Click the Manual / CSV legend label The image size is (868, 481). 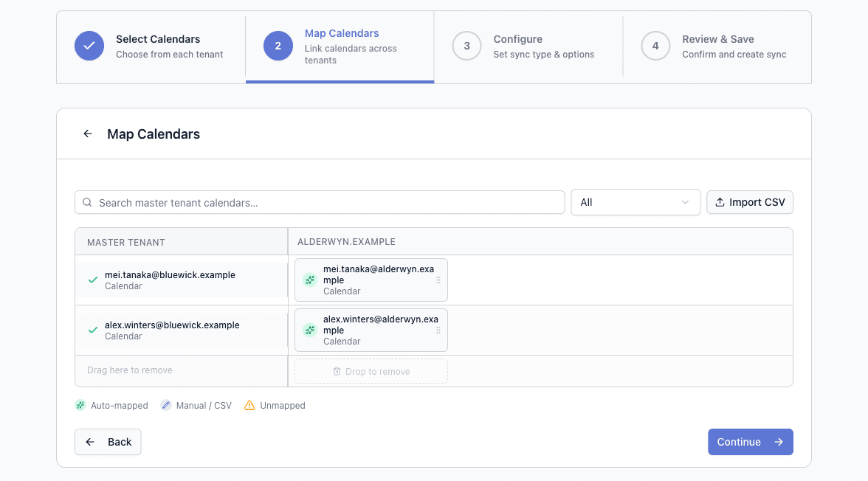204,406
